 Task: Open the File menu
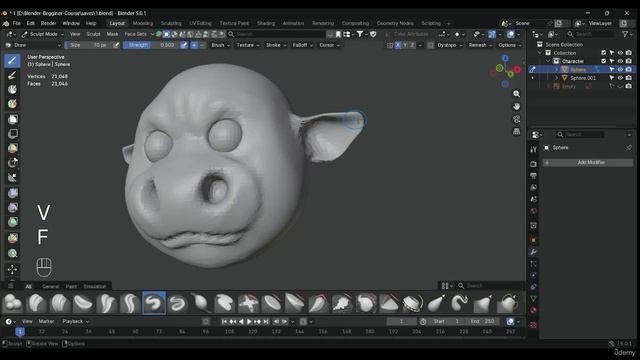coord(16,23)
